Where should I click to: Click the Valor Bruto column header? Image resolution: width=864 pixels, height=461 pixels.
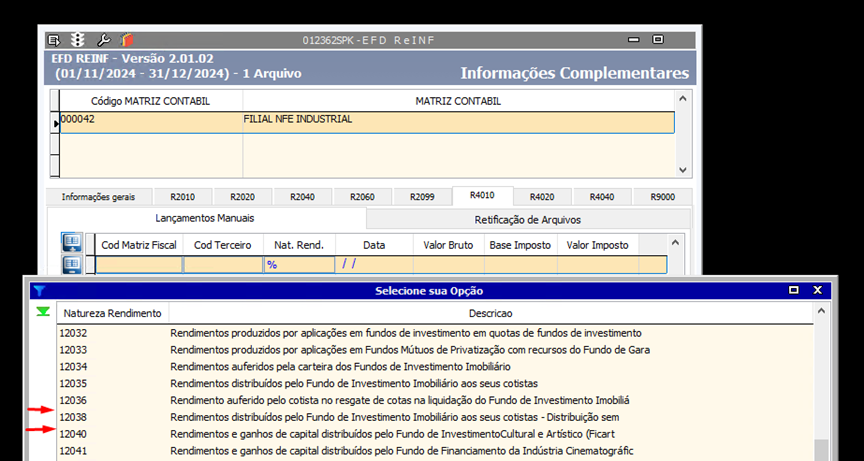(x=449, y=245)
